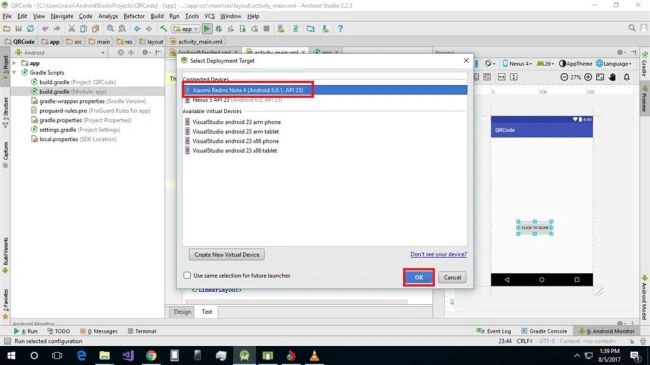Click the navigate Back arrow icon
Viewport: 650px width, 365px height.
click(x=137, y=29)
